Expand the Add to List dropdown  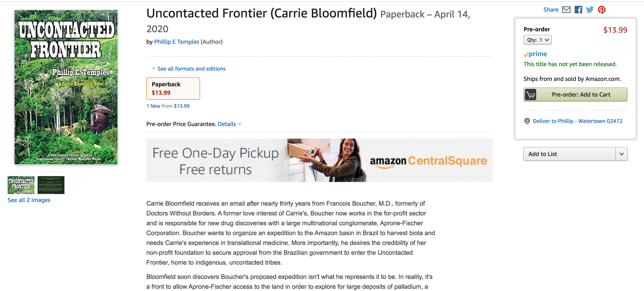[x=621, y=154]
